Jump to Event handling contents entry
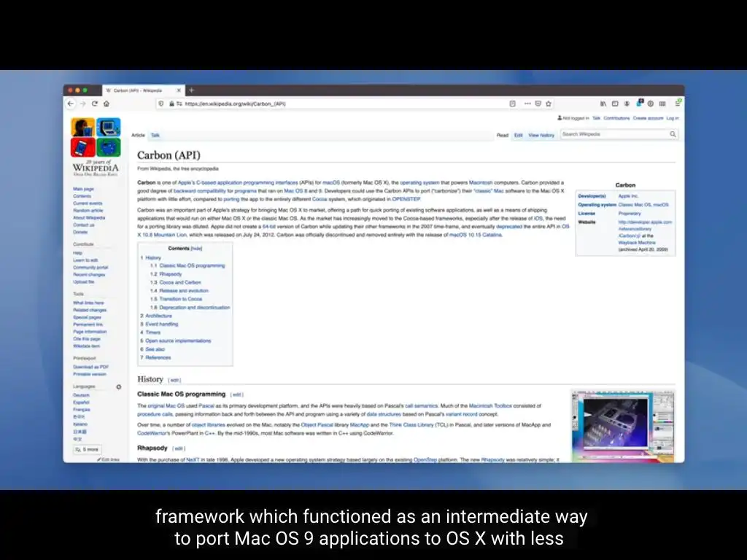The image size is (747, 560). click(x=161, y=324)
